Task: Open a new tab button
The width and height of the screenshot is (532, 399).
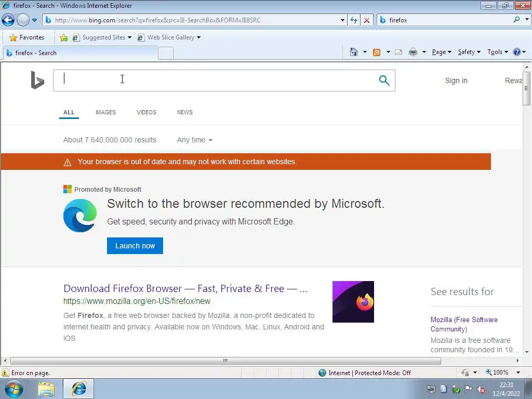Action: pos(166,54)
